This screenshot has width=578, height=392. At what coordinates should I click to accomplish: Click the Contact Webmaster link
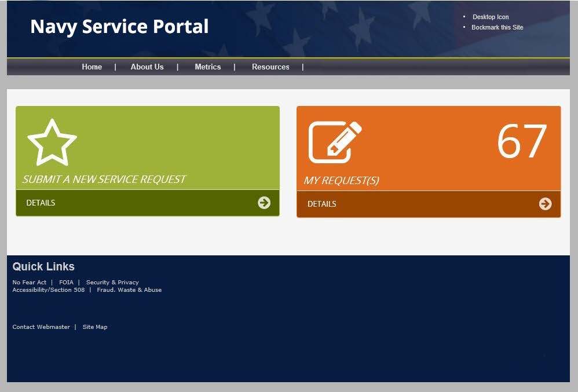pos(41,327)
